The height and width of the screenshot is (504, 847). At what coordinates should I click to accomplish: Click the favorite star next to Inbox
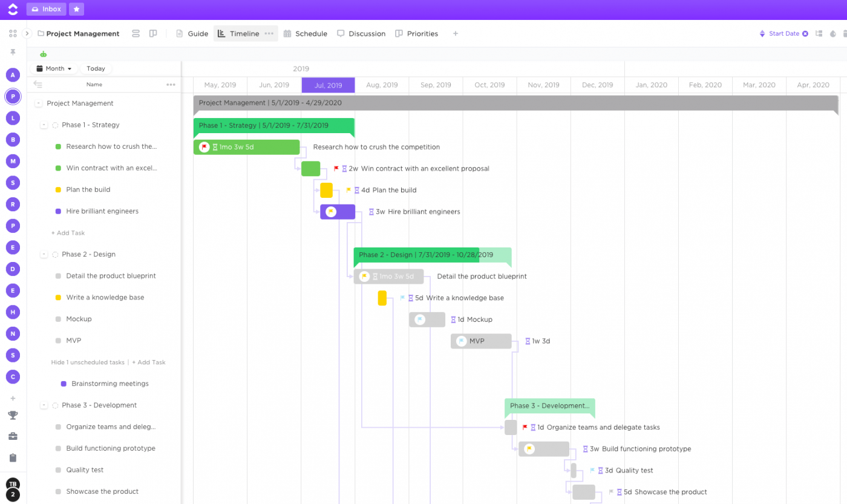[x=76, y=8]
